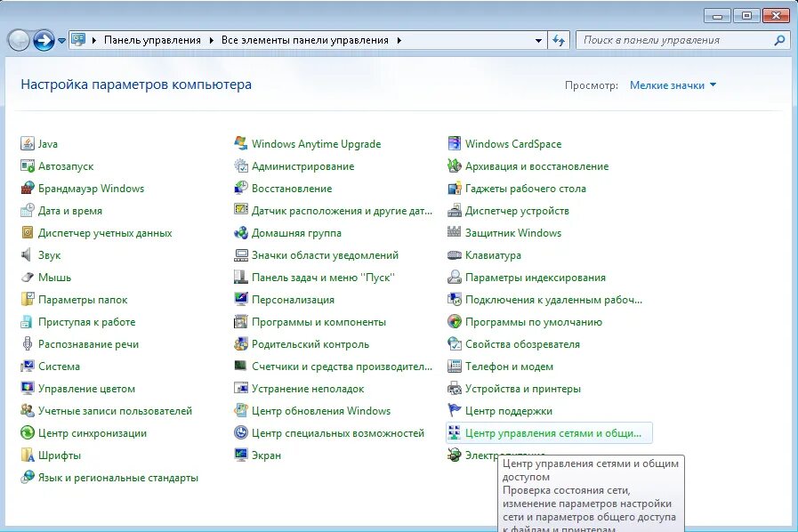Image resolution: width=798 pixels, height=532 pixels.
Task: Select Все элементы панели управления breadcrumb
Action: click(x=305, y=40)
